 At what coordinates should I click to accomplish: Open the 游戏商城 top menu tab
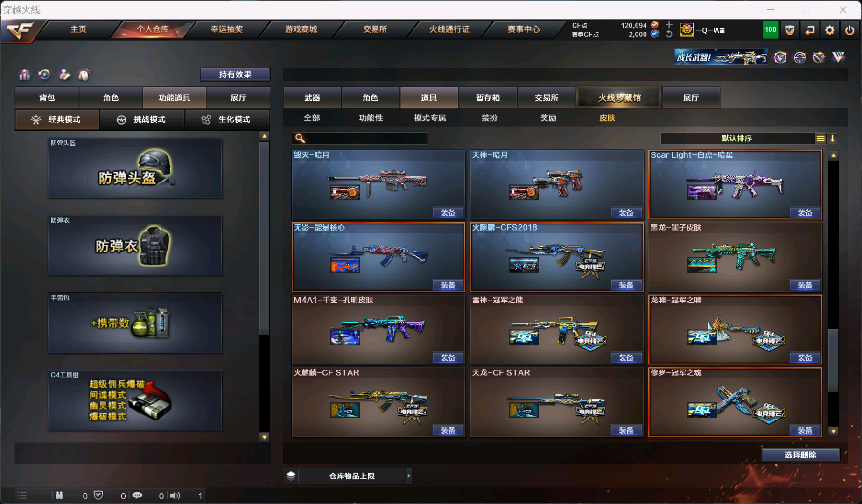point(301,29)
